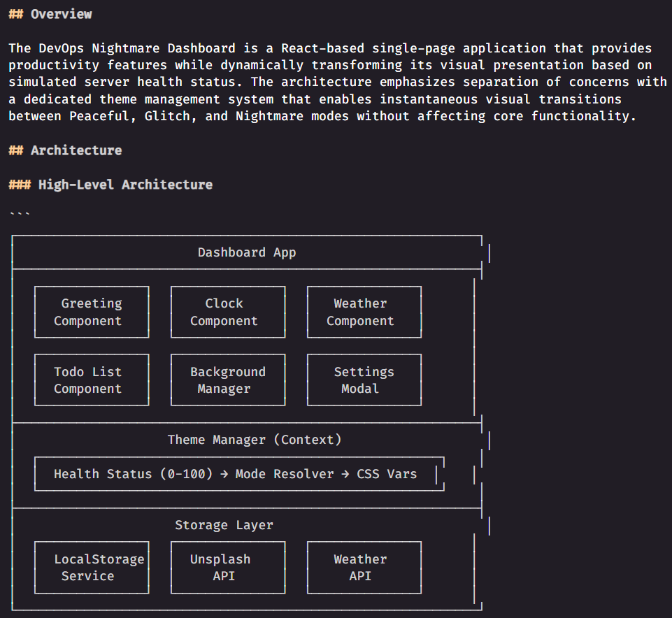The image size is (672, 618).
Task: Click 'Peaceful, Glitch, and Nightmare modes' text
Action: (209, 117)
